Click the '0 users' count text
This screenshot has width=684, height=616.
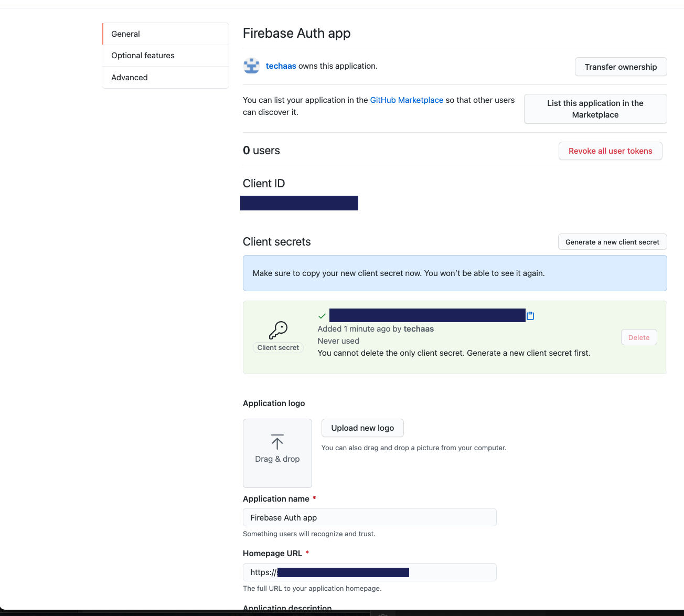[x=261, y=151]
